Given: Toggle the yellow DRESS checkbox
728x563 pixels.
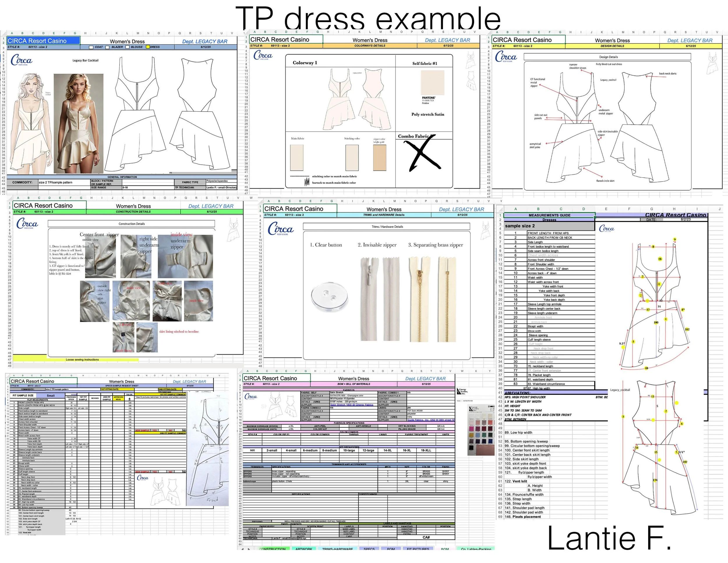Looking at the screenshot, I should click(x=148, y=47).
